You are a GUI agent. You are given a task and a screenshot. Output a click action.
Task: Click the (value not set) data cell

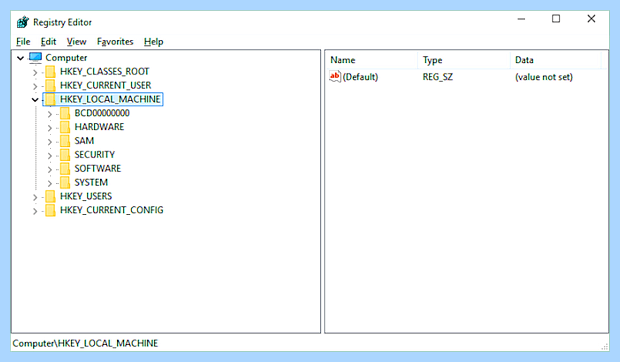(x=544, y=77)
